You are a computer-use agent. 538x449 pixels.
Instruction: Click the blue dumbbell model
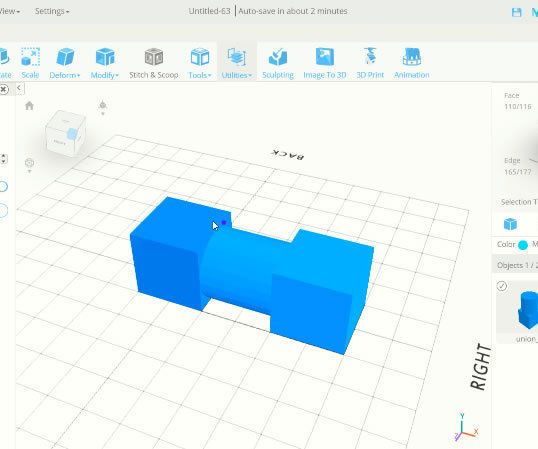coord(252,274)
